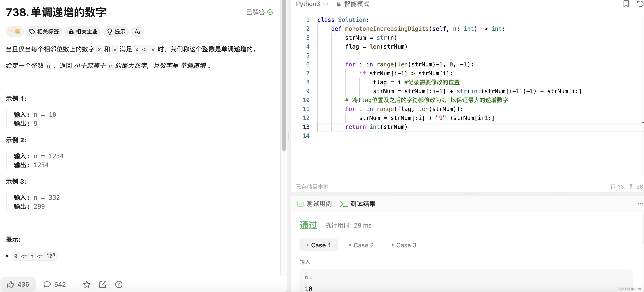The image size is (644, 292).
Task: Click the comment on code line 10
Action: (x=427, y=100)
